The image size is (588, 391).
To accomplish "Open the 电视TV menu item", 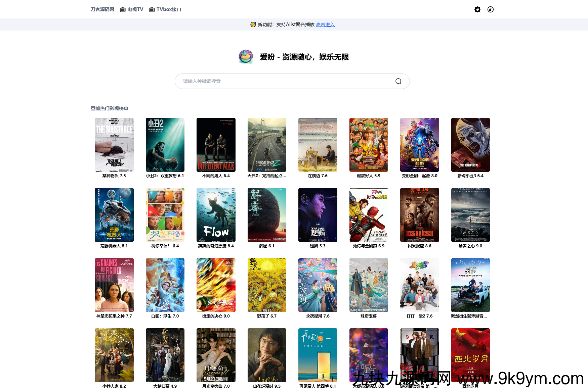I will (132, 9).
